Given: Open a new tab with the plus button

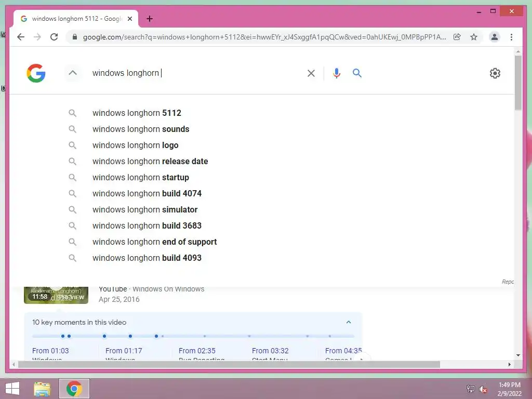Looking at the screenshot, I should tap(149, 19).
